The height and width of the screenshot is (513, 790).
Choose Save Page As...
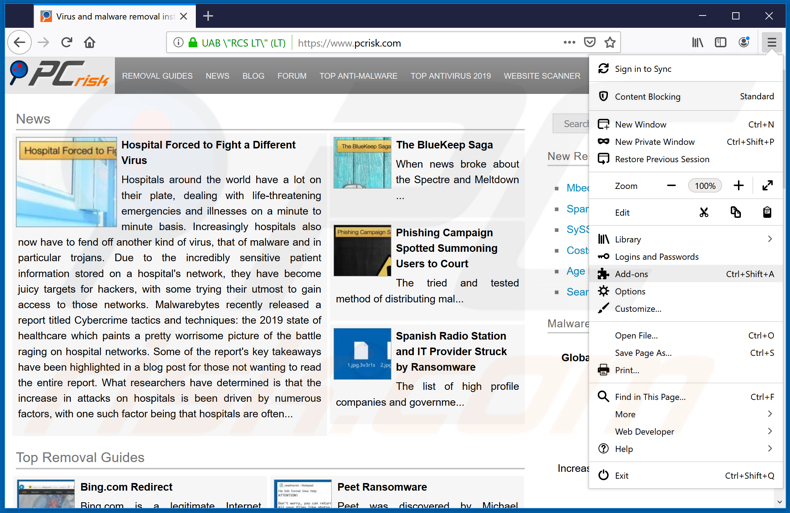[x=685, y=353]
